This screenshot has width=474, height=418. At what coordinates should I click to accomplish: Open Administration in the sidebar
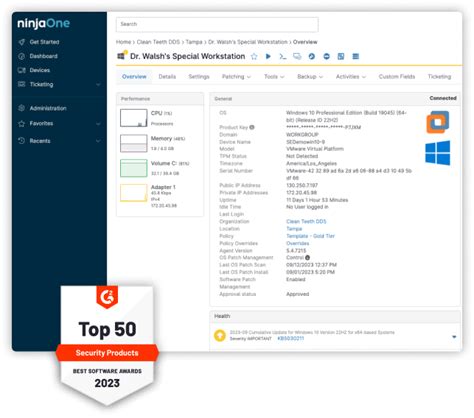[48, 108]
